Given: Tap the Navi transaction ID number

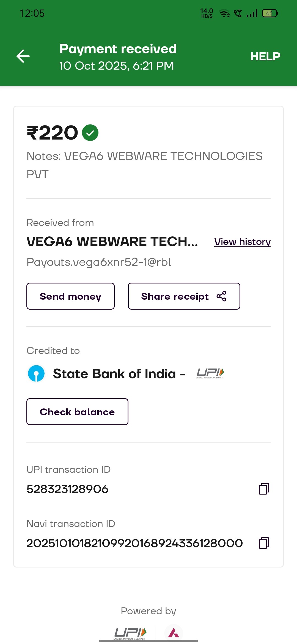Looking at the screenshot, I should (134, 543).
